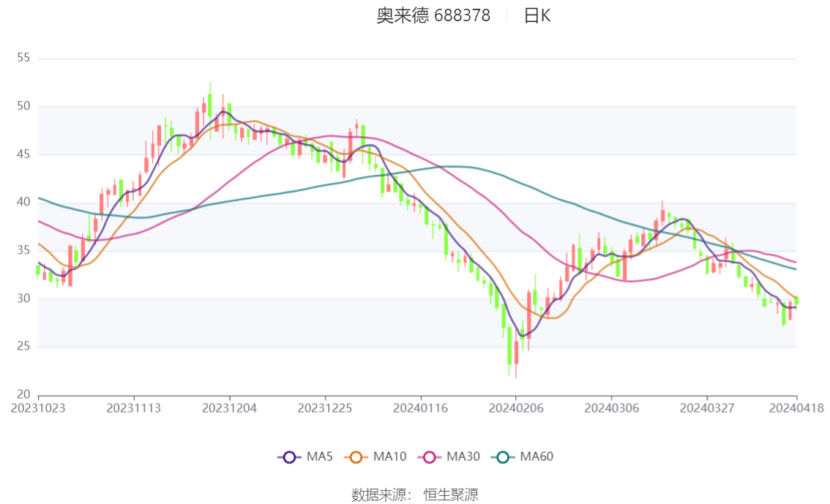The width and height of the screenshot is (830, 504).
Task: Click the 恒生聚源 data source text
Action: pos(451,495)
